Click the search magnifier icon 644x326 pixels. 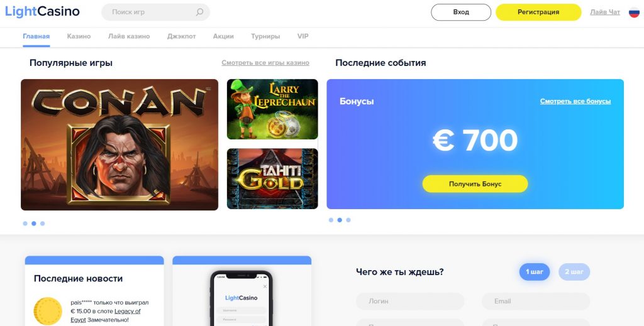(x=199, y=13)
